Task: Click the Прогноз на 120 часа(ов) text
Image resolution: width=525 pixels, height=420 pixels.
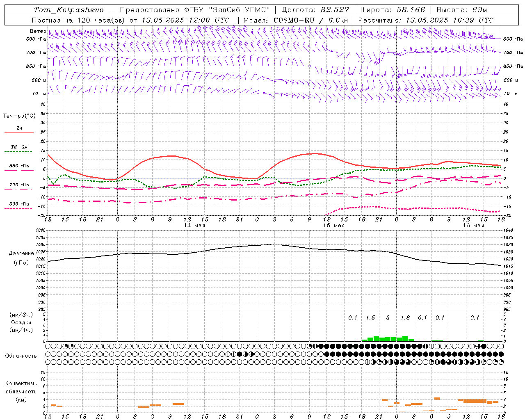Action: pos(79,20)
